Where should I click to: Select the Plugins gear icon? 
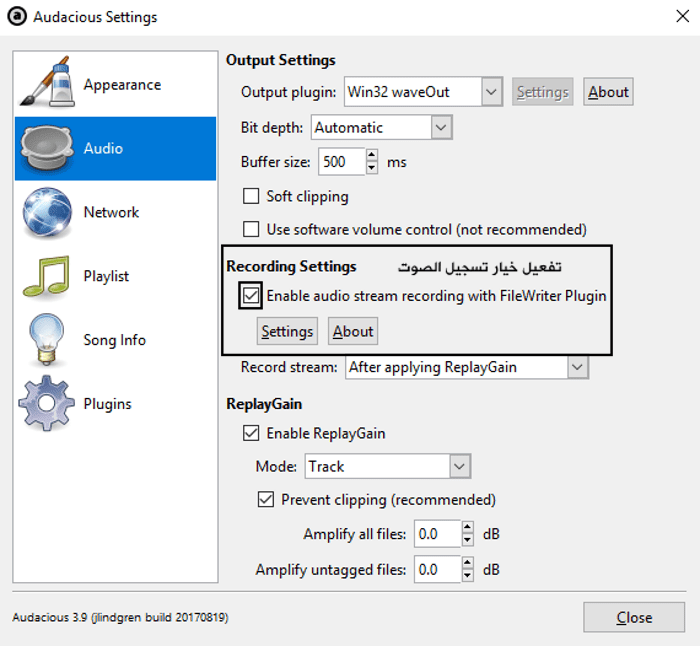click(46, 403)
